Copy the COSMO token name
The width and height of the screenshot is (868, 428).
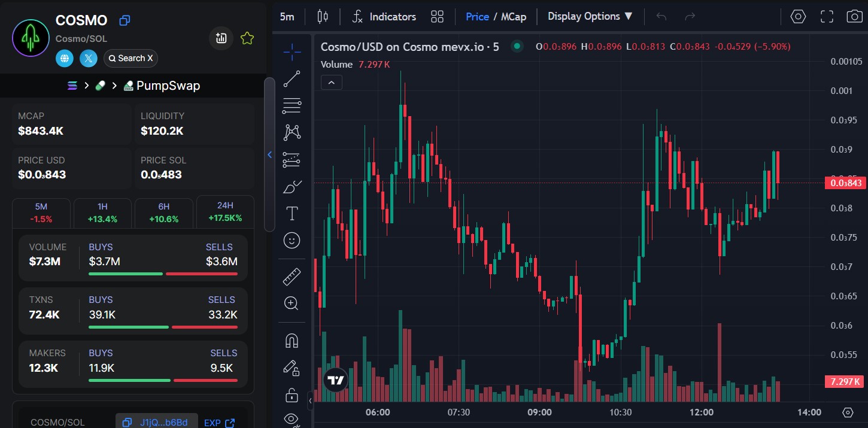tap(125, 20)
